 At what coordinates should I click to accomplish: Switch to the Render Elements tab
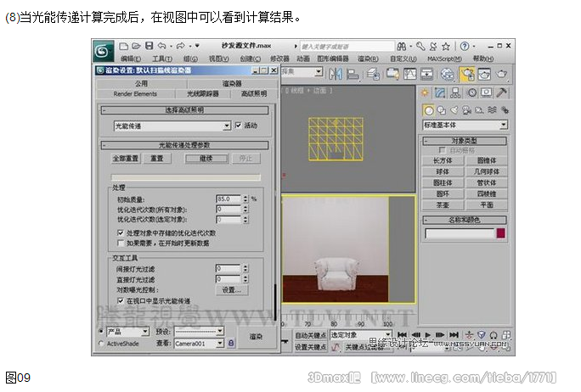(x=135, y=94)
